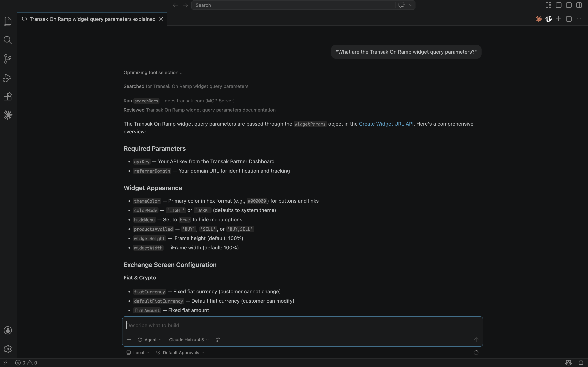Open the Search view in sidebar
588x367 pixels.
point(8,40)
